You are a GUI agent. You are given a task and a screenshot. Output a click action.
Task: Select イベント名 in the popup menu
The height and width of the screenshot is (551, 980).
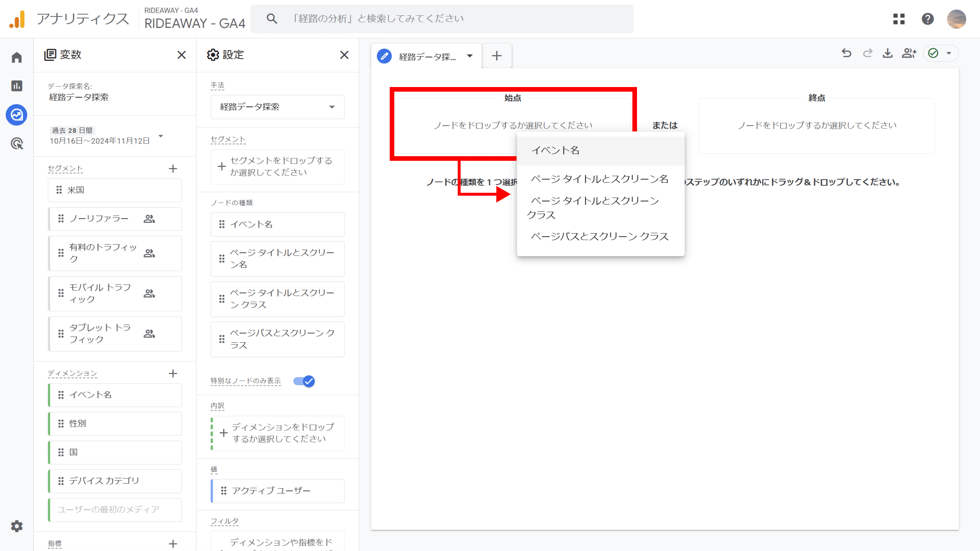(601, 151)
